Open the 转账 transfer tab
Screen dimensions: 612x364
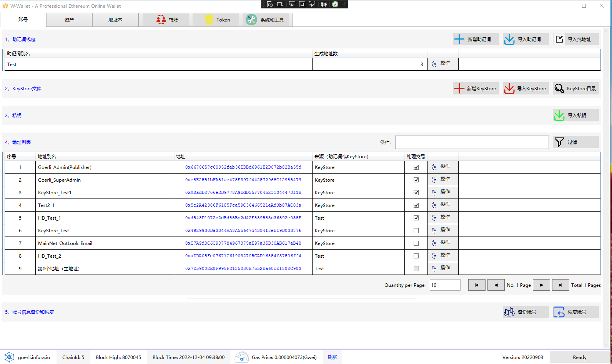click(166, 20)
